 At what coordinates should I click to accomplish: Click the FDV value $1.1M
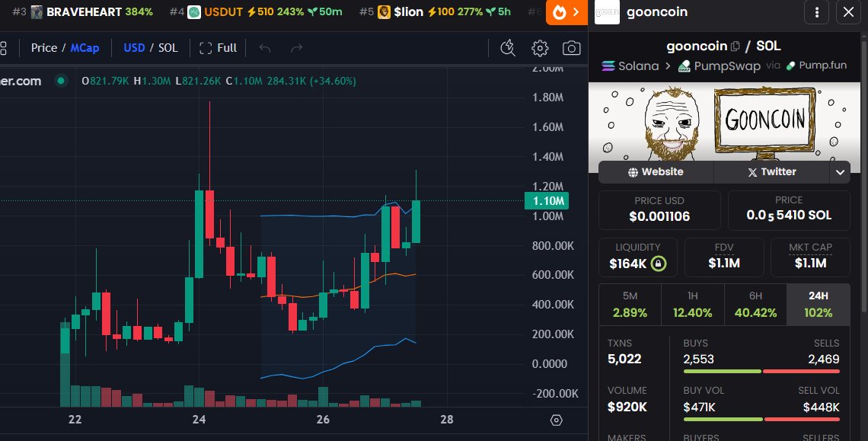point(724,264)
